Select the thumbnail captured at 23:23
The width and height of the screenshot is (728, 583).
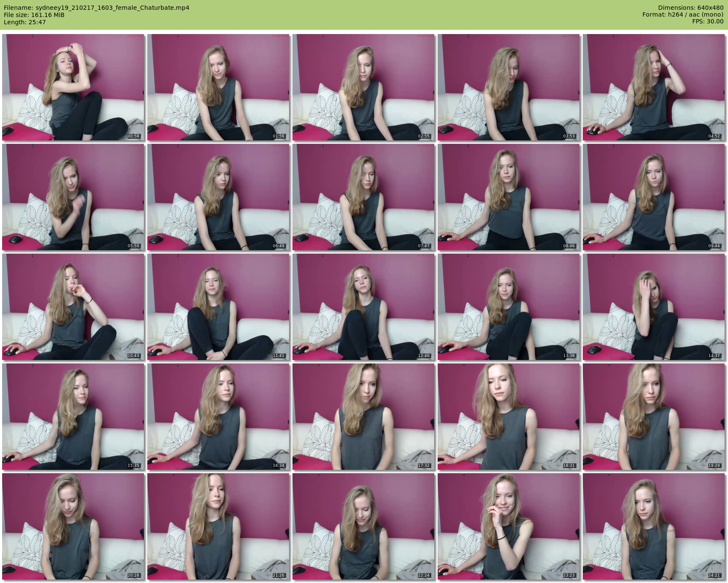(x=509, y=526)
